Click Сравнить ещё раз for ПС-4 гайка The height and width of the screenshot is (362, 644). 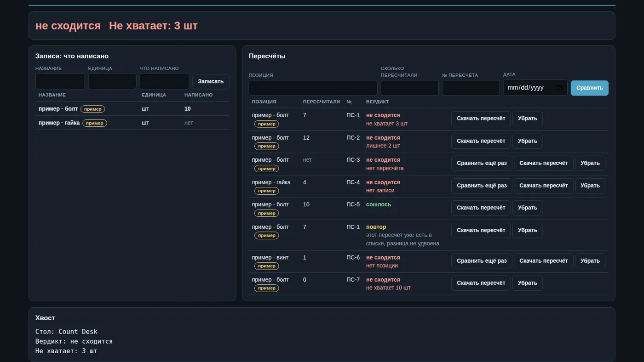[482, 186]
